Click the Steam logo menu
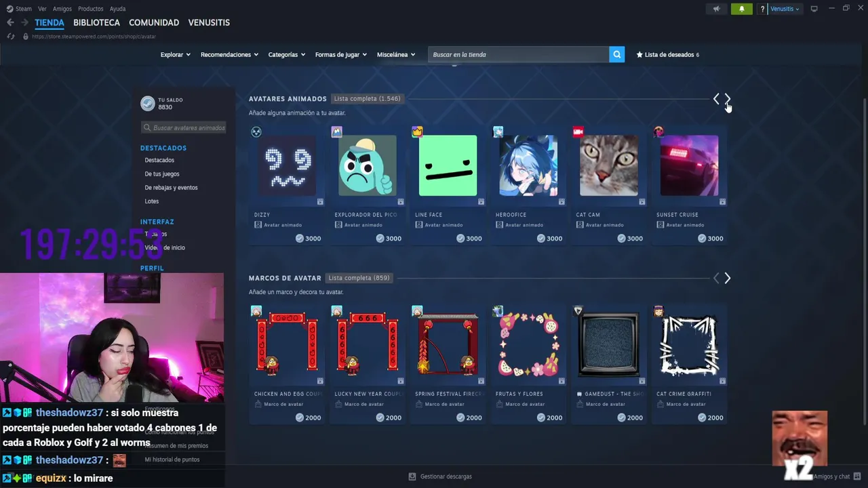Screen dimensions: 868x488 click(x=19, y=9)
